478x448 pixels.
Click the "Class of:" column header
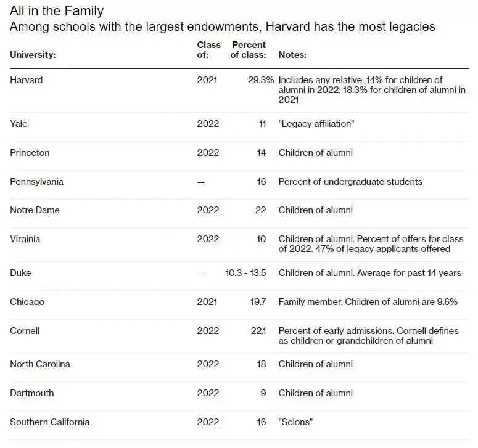205,50
